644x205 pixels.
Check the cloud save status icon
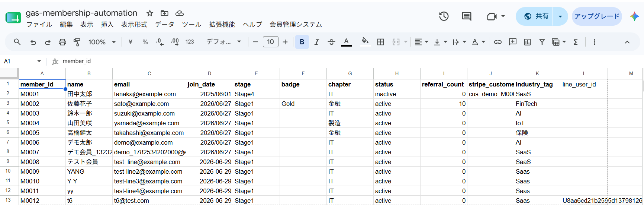click(180, 13)
